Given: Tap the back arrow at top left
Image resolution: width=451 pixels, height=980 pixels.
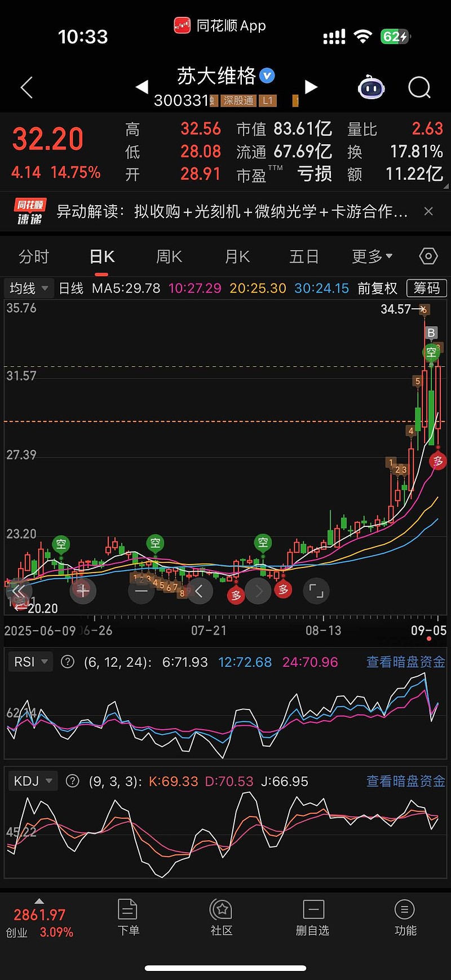Looking at the screenshot, I should [26, 87].
